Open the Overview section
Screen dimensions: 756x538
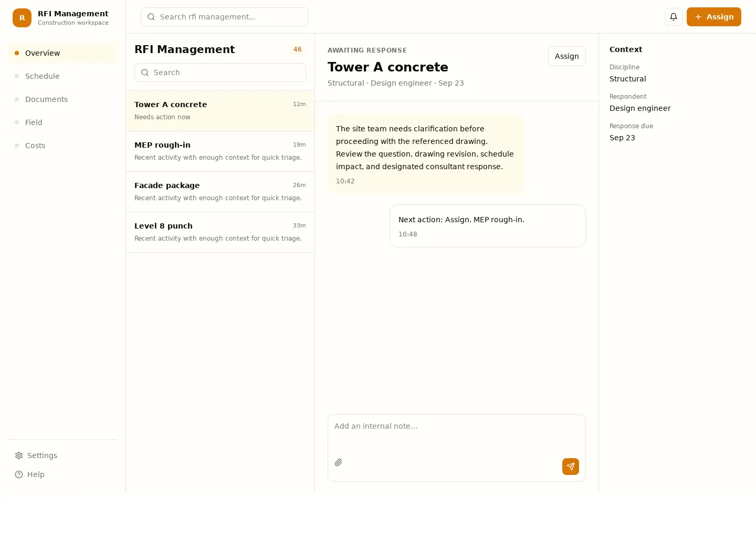point(63,53)
